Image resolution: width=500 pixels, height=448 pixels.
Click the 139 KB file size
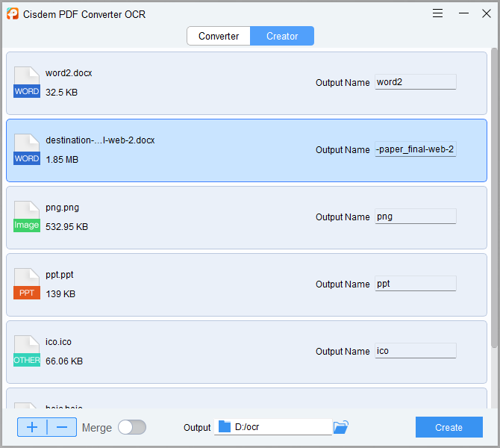[60, 294]
